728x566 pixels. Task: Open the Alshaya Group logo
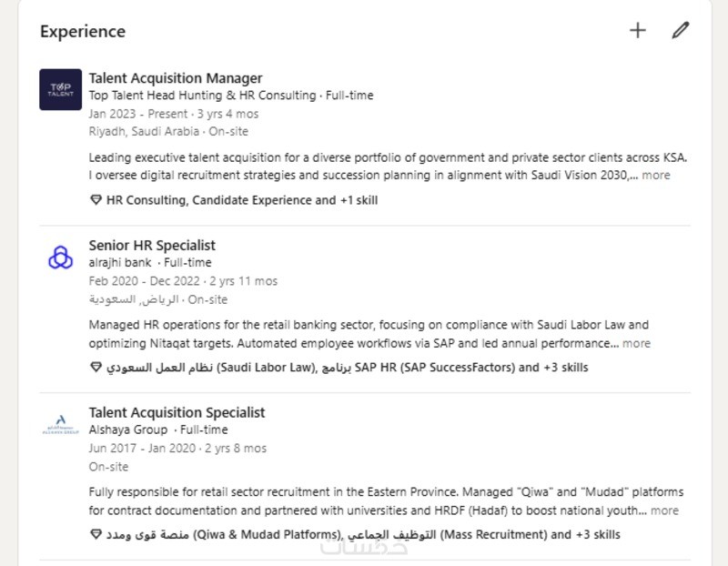tap(60, 425)
